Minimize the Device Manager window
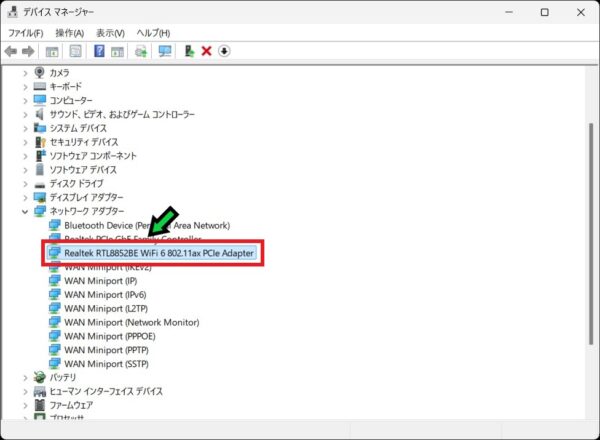Viewport: 600px width, 440px height. [509, 12]
